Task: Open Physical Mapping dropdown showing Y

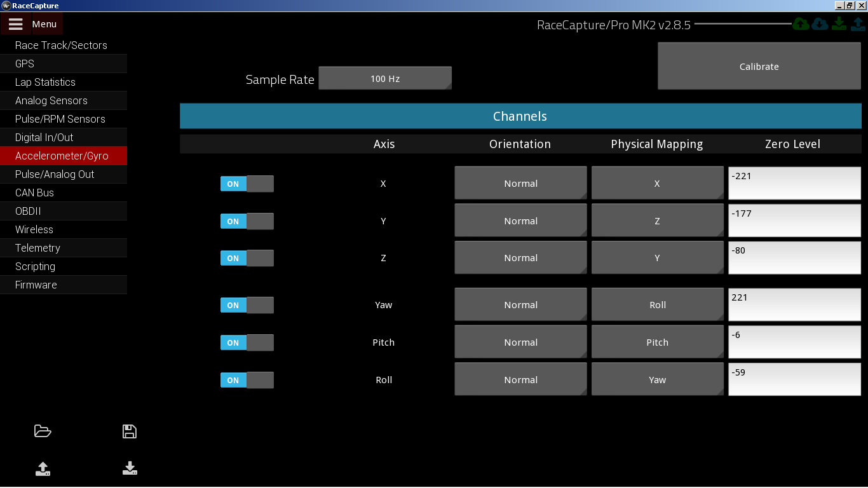Action: (x=658, y=257)
